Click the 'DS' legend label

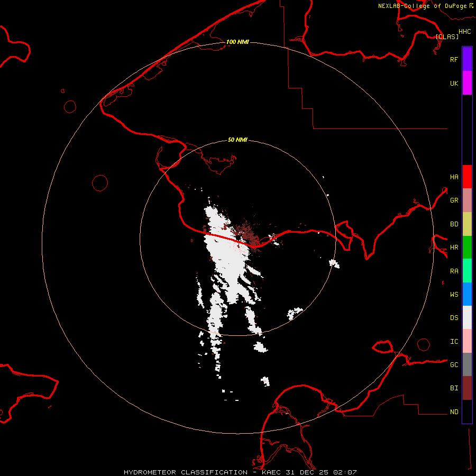click(454, 318)
